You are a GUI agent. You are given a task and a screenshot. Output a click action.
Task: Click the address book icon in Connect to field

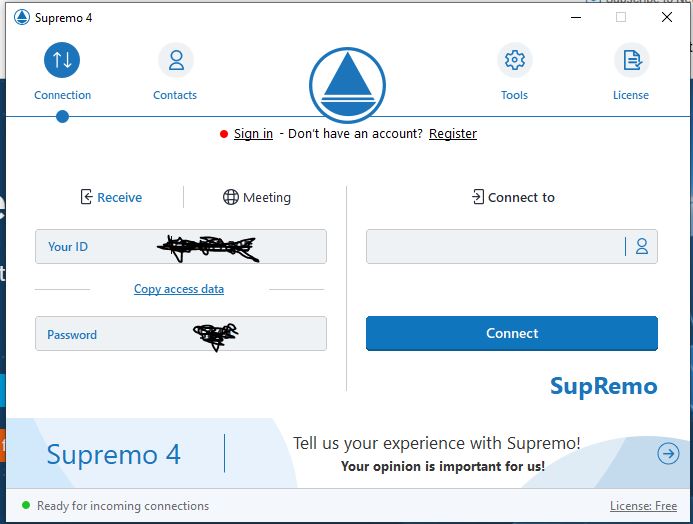click(x=642, y=246)
